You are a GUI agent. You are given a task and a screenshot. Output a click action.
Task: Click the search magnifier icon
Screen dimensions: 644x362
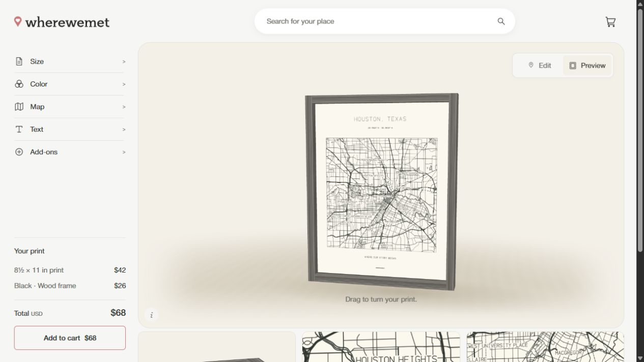tap(501, 21)
